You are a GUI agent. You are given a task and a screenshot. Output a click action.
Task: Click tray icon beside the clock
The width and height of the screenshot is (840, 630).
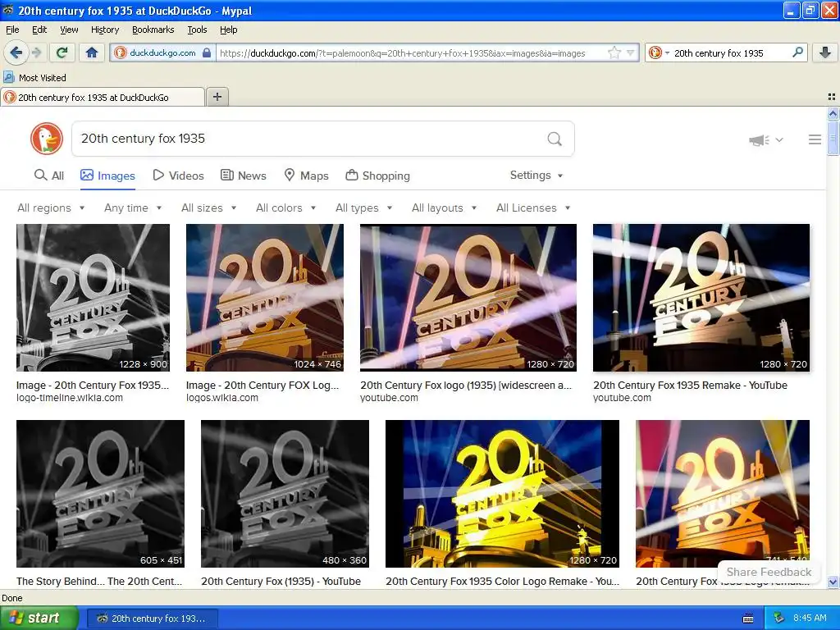[x=779, y=618]
